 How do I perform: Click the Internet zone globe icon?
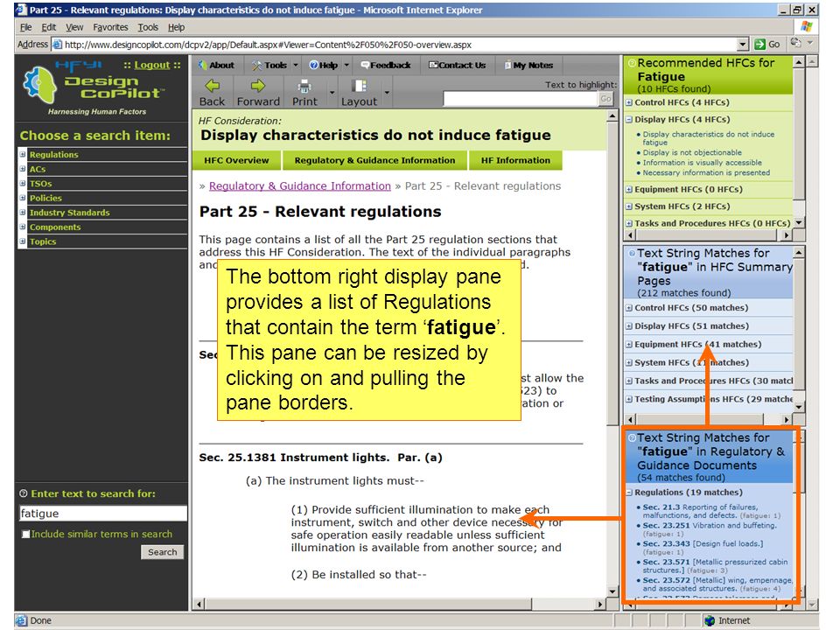point(710,620)
